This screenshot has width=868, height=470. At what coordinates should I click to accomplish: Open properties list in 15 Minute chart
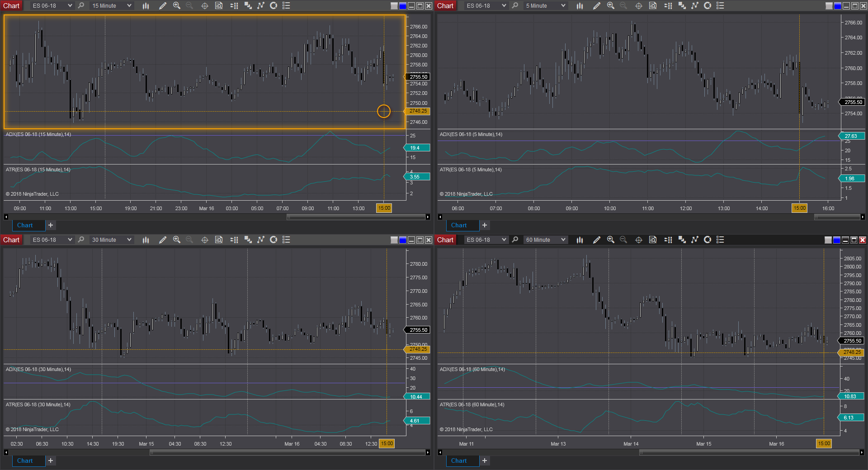pos(286,6)
